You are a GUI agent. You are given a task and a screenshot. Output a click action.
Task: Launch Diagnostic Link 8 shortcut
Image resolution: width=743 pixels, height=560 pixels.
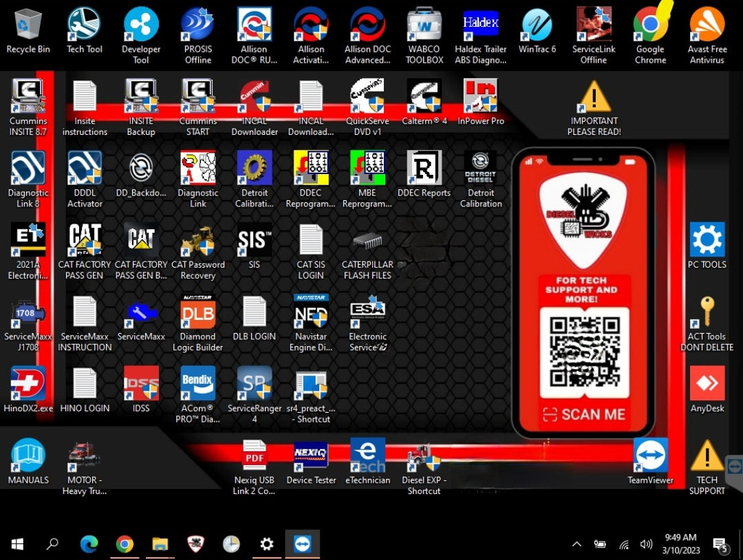point(28,170)
